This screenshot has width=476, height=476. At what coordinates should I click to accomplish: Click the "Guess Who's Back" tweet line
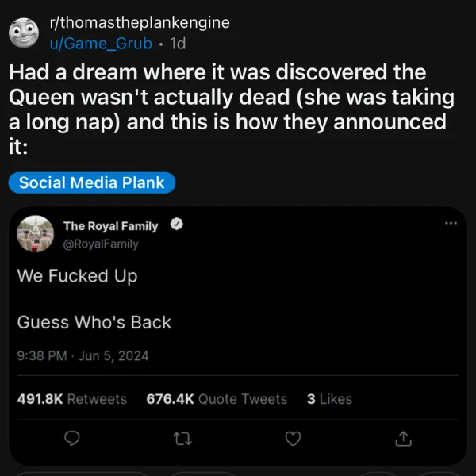point(94,322)
